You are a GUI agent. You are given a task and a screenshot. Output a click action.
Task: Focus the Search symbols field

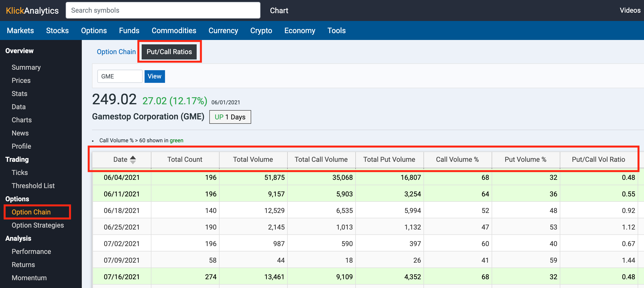pos(163,10)
